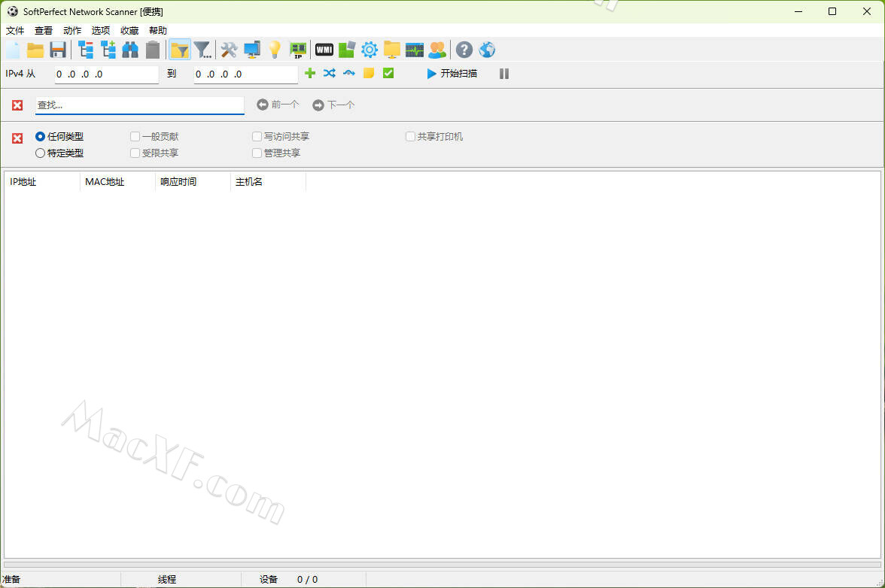
Task: Check the 写访问共享 checkbox
Action: (257, 136)
